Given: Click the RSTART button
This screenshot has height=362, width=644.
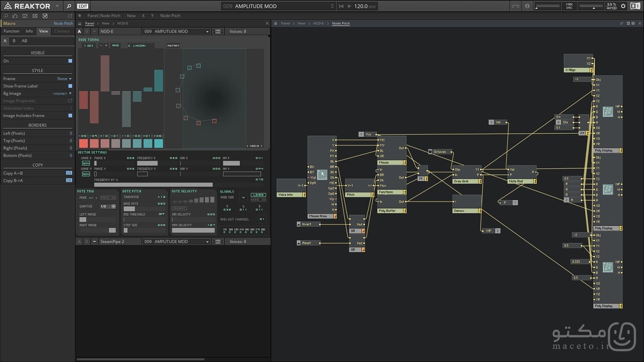Looking at the screenshot, I should point(173,46).
